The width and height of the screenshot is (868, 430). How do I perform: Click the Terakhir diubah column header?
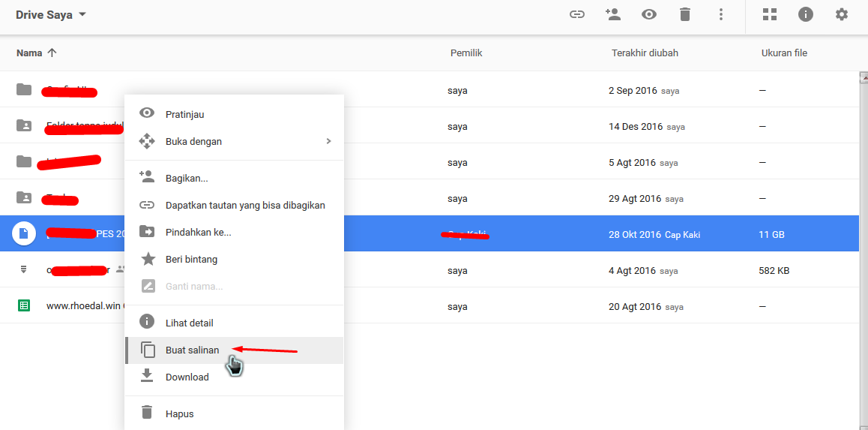(x=645, y=53)
